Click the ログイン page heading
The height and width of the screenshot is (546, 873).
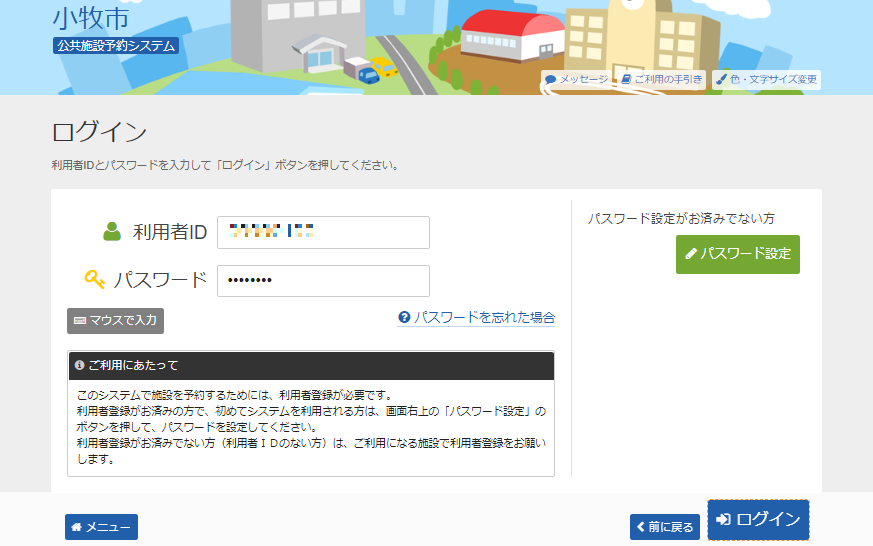(99, 132)
